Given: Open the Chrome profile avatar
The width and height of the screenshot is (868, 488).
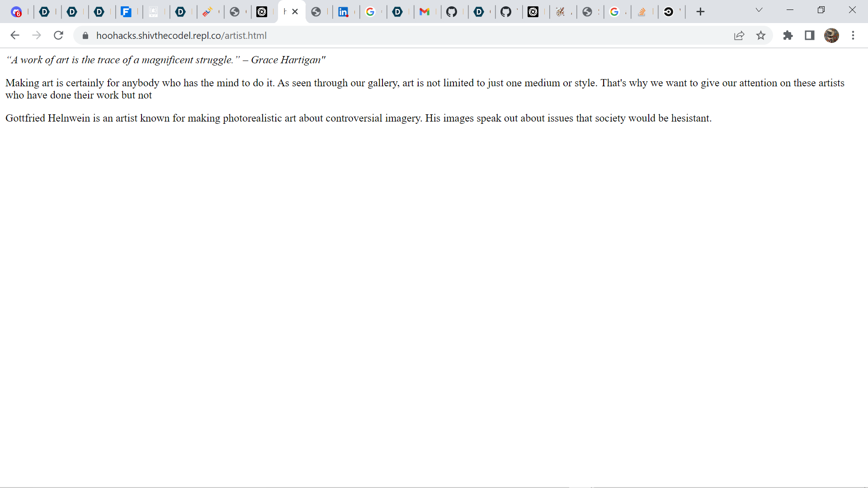Looking at the screenshot, I should [x=831, y=35].
